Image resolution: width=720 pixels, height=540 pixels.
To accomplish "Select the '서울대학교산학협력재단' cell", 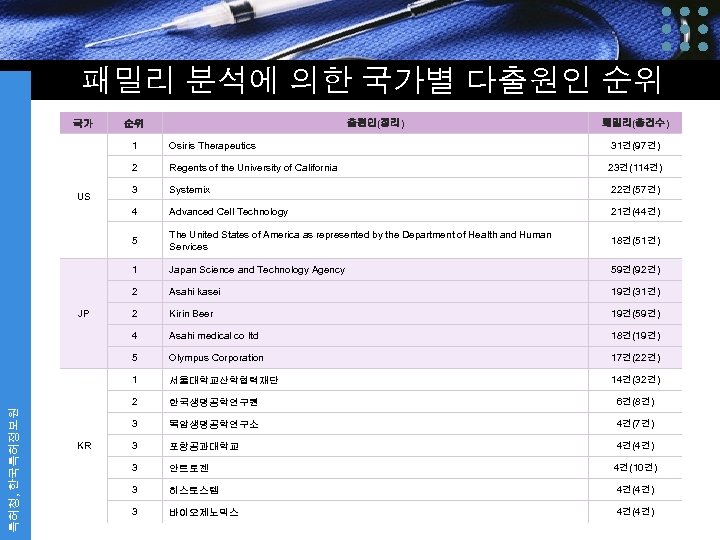I will (375, 380).
